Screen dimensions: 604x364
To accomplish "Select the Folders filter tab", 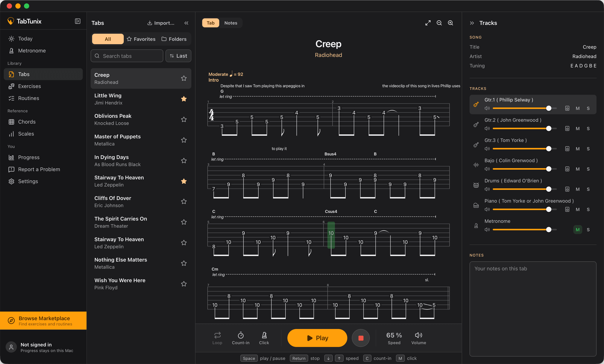I will [x=174, y=39].
